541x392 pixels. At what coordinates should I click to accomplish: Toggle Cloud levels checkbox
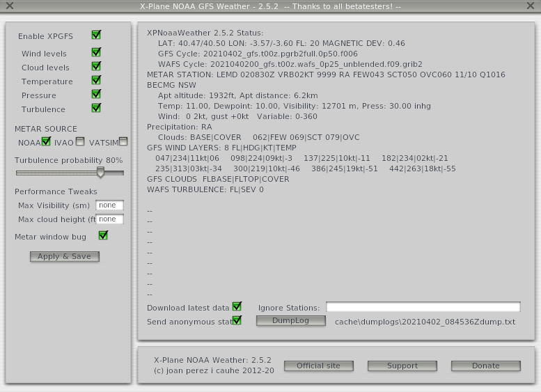[96, 66]
